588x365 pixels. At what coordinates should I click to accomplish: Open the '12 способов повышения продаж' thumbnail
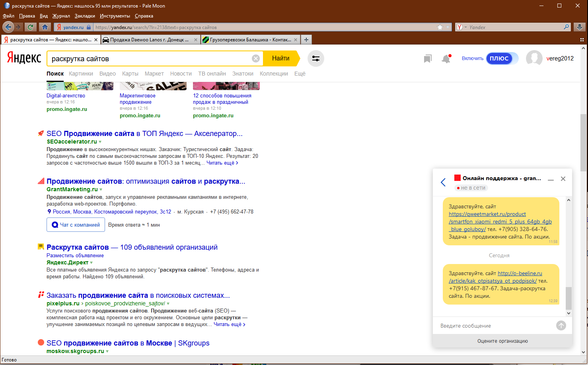pos(226,86)
